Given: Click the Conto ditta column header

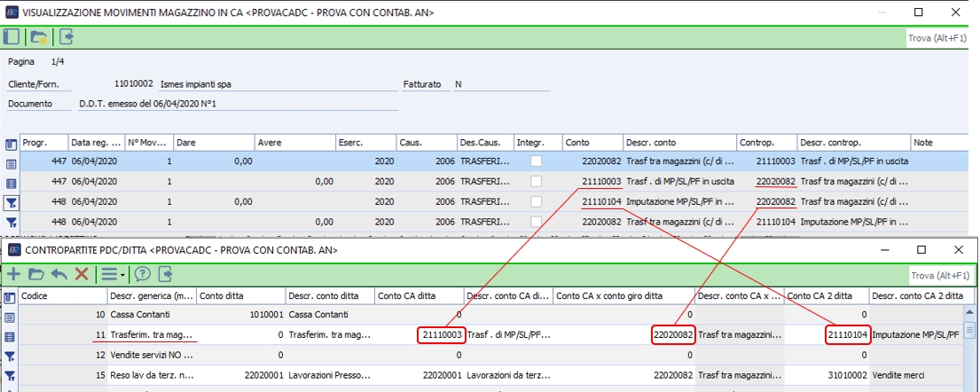Looking at the screenshot, I should pyautogui.click(x=239, y=296).
